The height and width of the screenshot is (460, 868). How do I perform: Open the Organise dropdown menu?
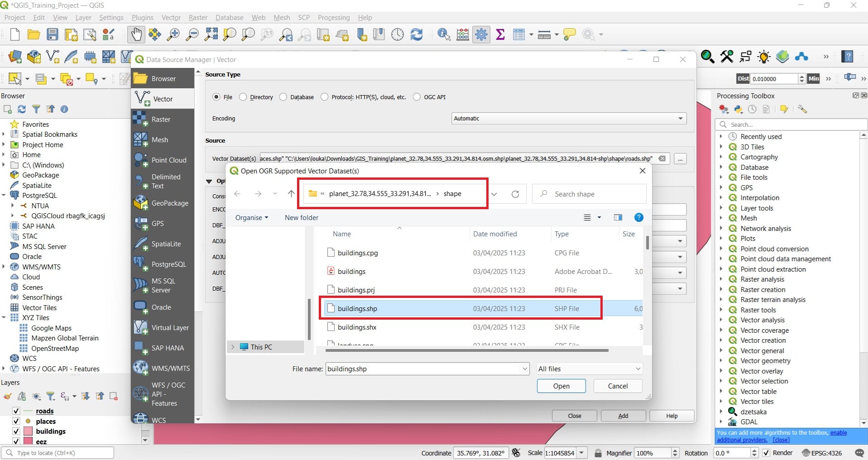(x=252, y=217)
